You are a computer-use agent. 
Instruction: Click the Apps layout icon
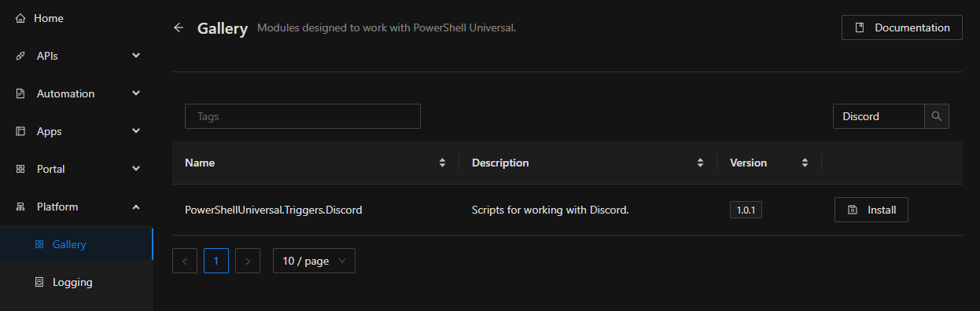20,131
